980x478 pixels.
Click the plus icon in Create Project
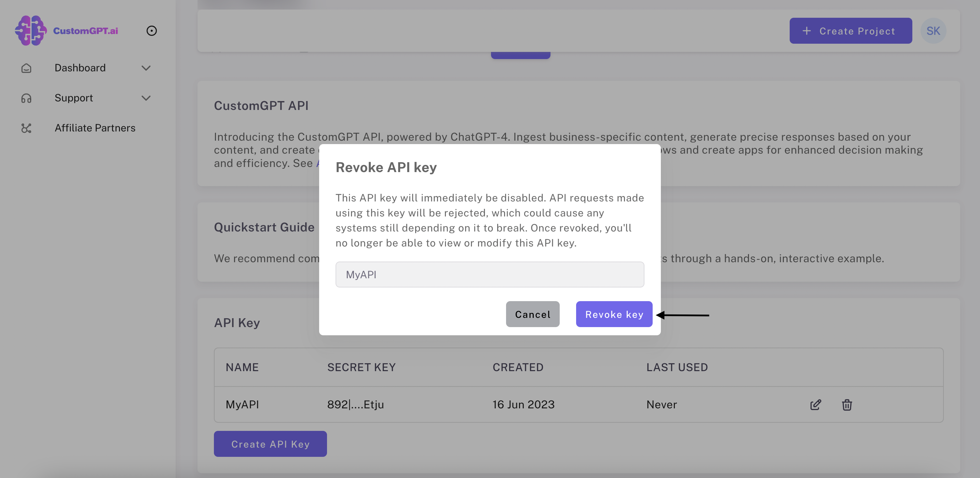[806, 31]
